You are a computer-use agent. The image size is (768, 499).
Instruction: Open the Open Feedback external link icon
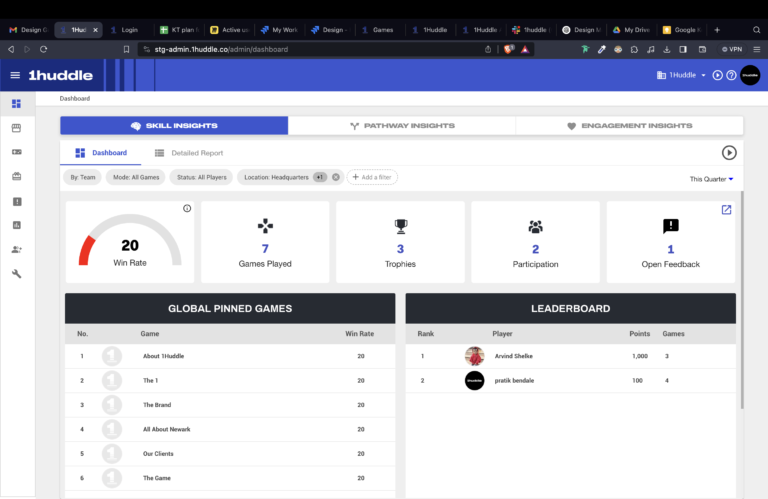tap(726, 210)
